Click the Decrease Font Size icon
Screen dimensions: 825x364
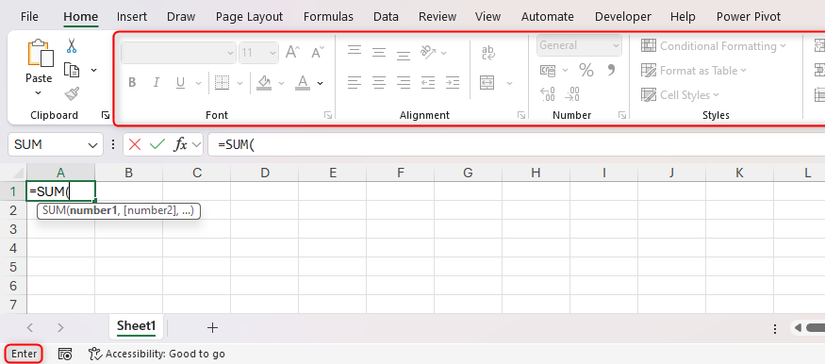[x=317, y=52]
